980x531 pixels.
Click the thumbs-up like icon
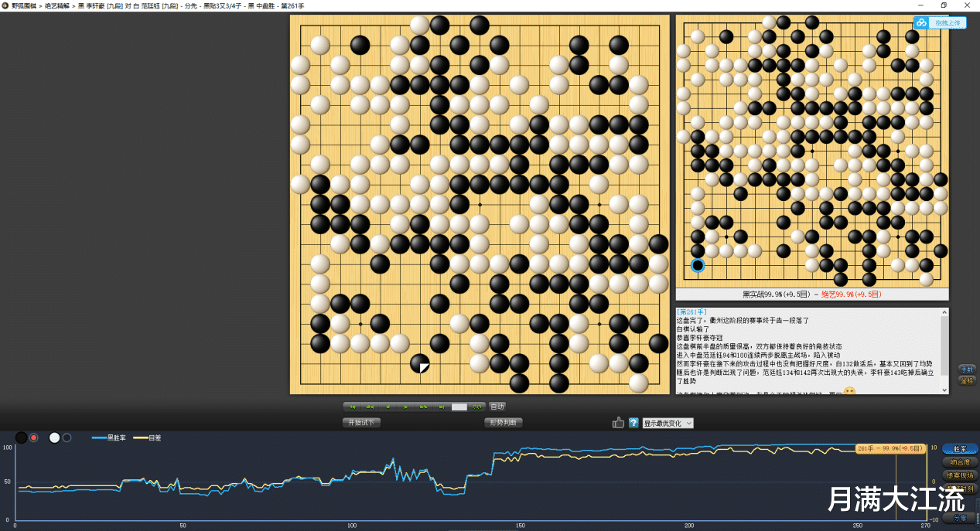click(x=618, y=423)
